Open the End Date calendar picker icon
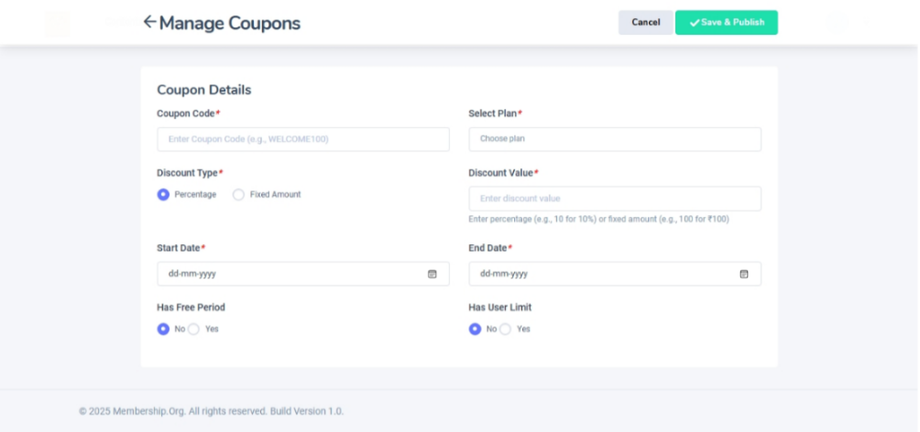The image size is (920, 432). [744, 274]
